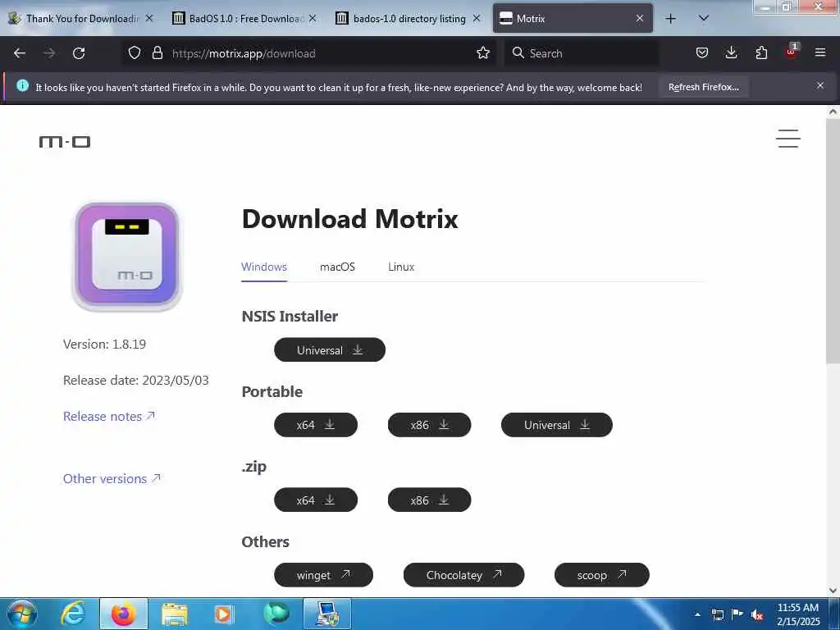Image resolution: width=840 pixels, height=630 pixels.
Task: Launch Internet Explorer from the taskbar
Action: point(73,614)
